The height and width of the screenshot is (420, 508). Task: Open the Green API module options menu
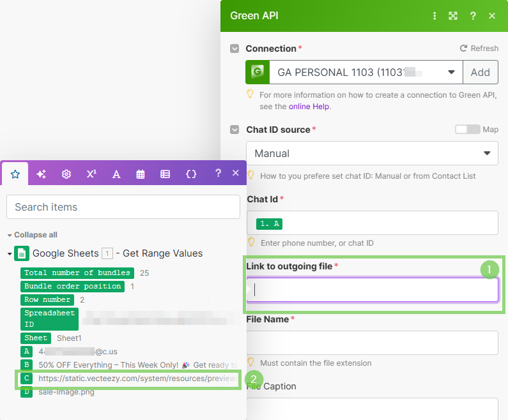tap(435, 16)
